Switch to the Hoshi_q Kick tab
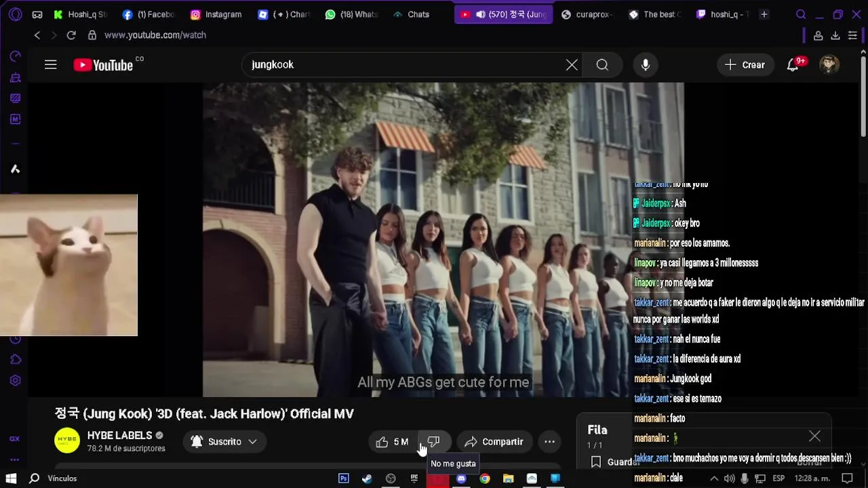Viewport: 868px width, 488px height. 81,14
